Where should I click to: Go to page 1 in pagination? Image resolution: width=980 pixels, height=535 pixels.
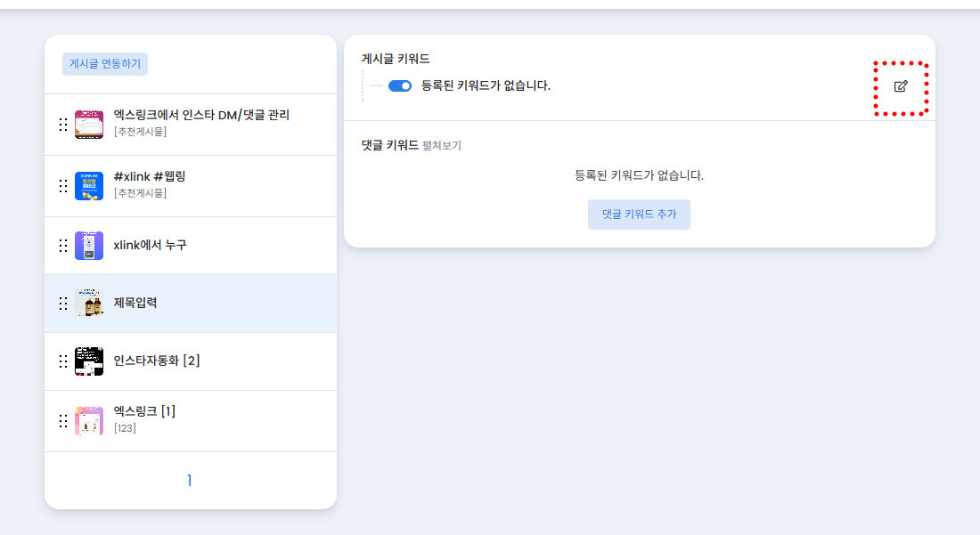coord(189,481)
